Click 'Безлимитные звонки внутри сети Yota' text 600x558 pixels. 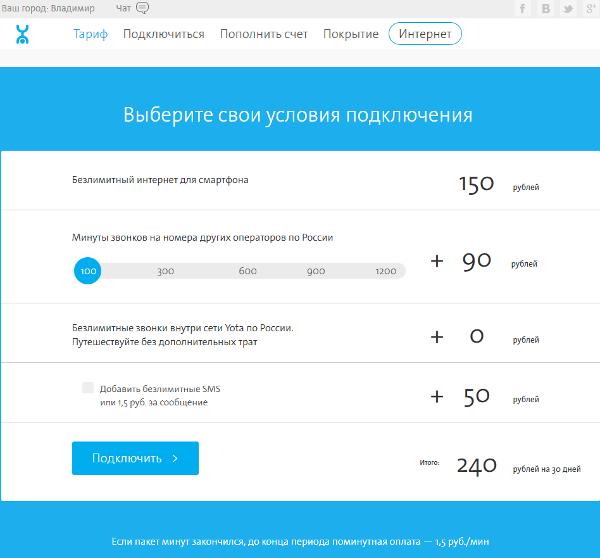183,328
